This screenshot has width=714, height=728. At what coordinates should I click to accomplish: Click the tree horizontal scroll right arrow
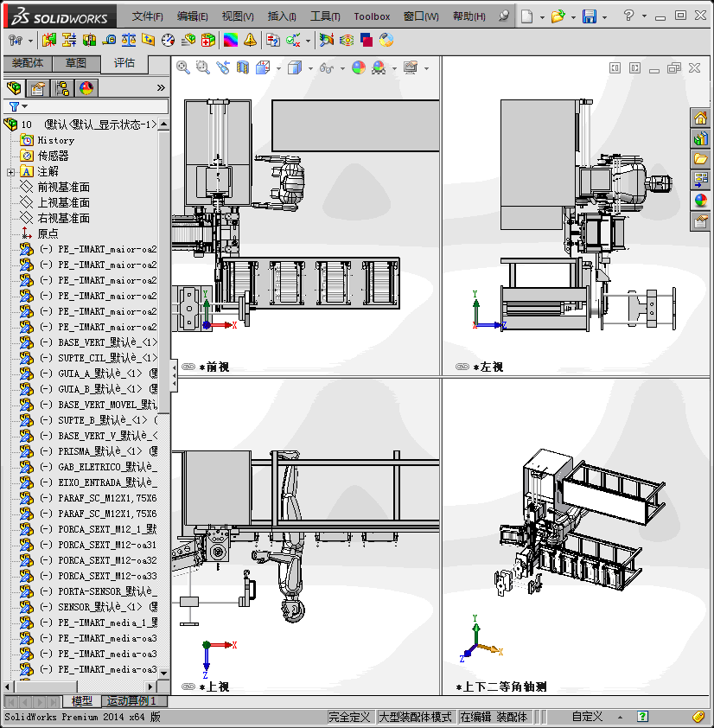tap(150, 686)
